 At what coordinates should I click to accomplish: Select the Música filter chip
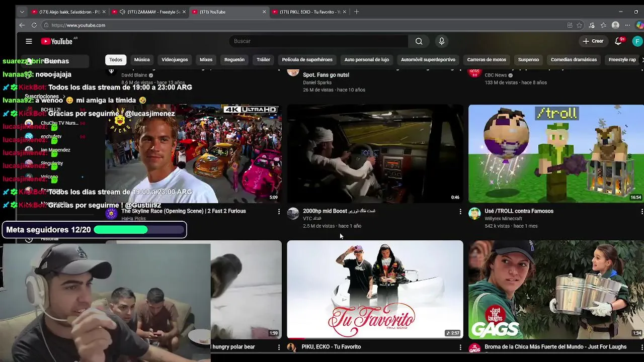click(x=142, y=60)
